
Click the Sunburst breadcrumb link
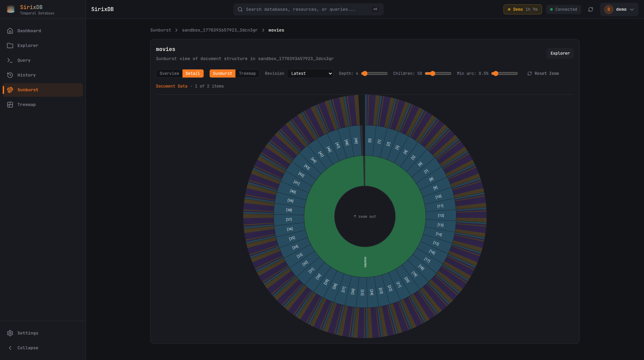160,30
